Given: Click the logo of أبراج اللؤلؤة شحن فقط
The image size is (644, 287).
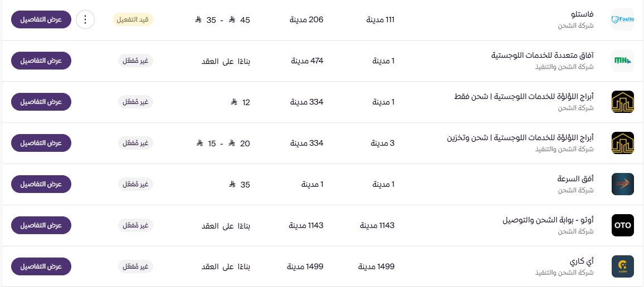Looking at the screenshot, I should click(x=622, y=102).
